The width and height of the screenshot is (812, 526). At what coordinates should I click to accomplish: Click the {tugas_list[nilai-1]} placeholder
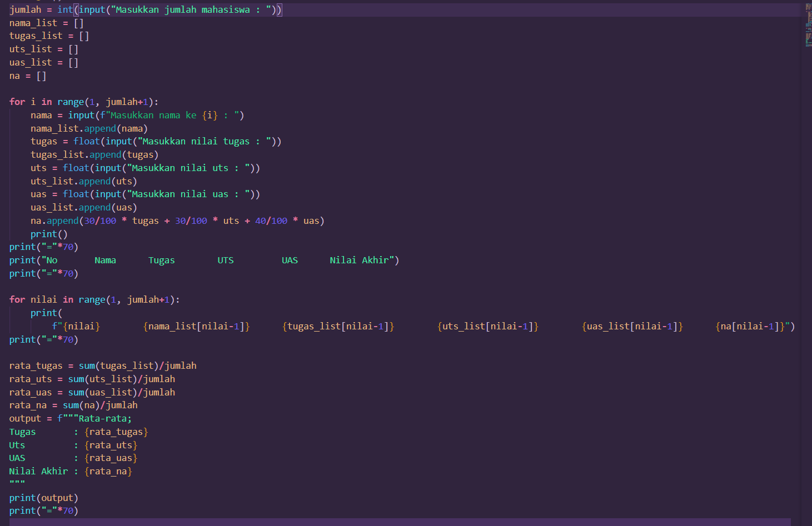click(x=338, y=327)
